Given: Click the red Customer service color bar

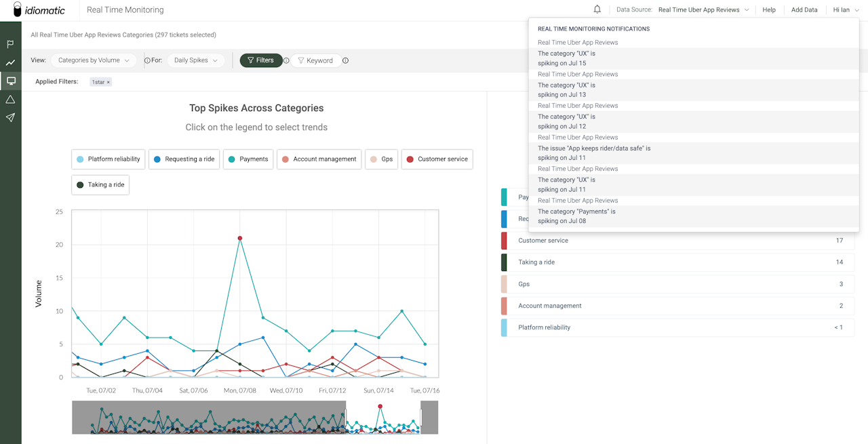Looking at the screenshot, I should tap(504, 241).
